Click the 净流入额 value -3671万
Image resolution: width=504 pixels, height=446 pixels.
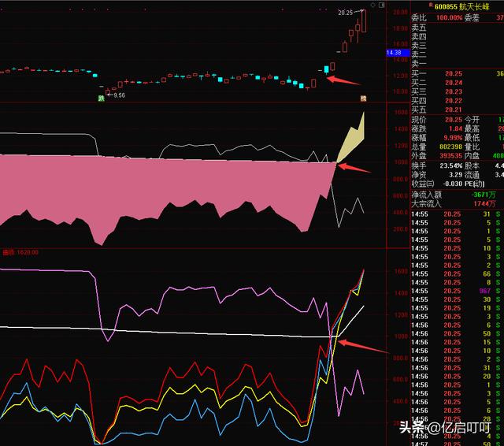484,195
